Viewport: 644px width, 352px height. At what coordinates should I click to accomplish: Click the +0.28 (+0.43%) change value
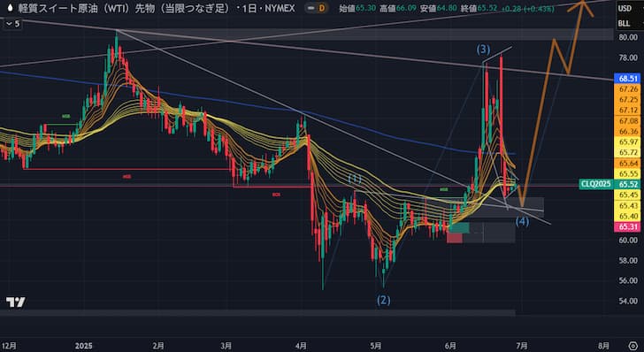tap(528, 8)
